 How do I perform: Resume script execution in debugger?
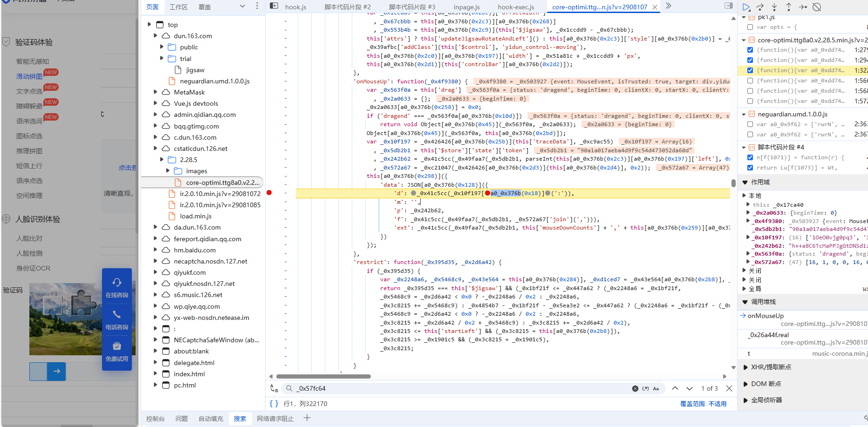(746, 7)
